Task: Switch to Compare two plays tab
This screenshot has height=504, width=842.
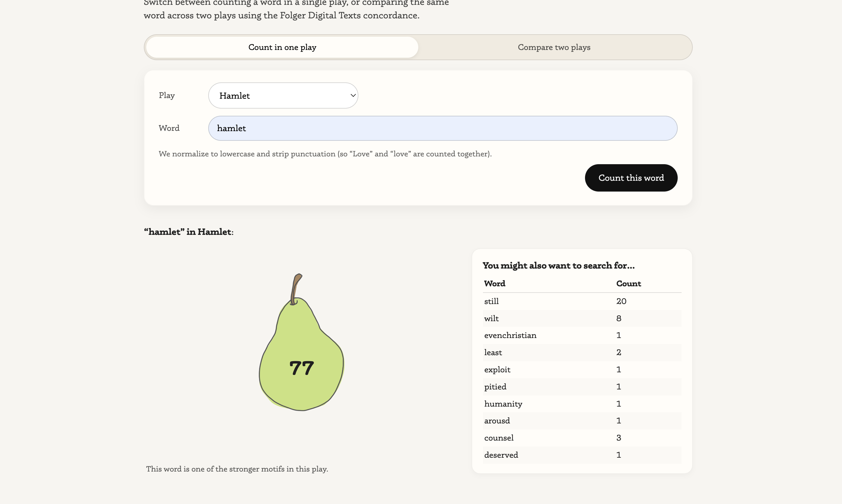Action: (x=554, y=47)
